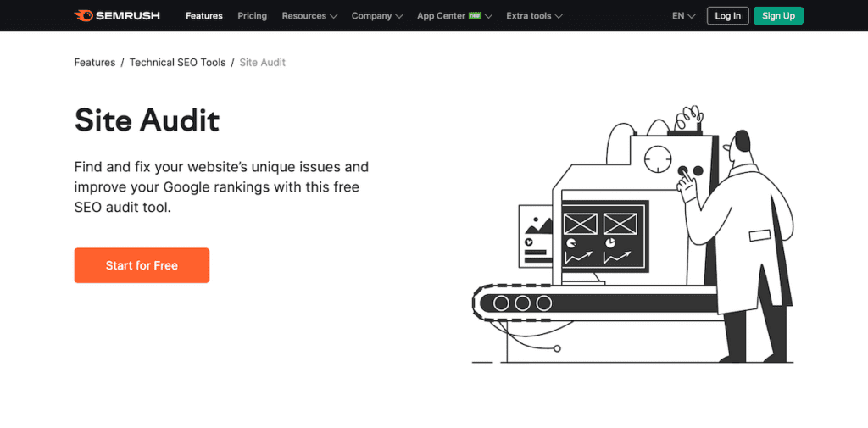Screen dimensions: 868x428
Task: Click the Log In button
Action: [728, 16]
